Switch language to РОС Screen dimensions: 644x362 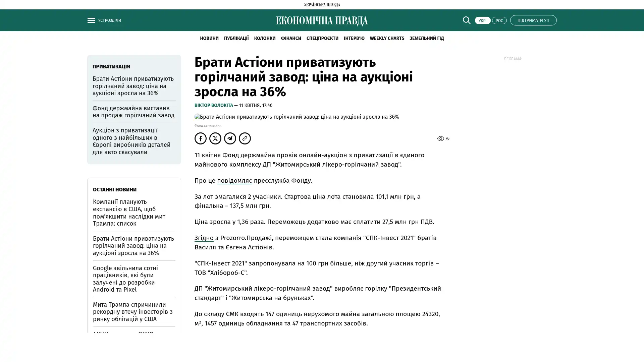(499, 20)
